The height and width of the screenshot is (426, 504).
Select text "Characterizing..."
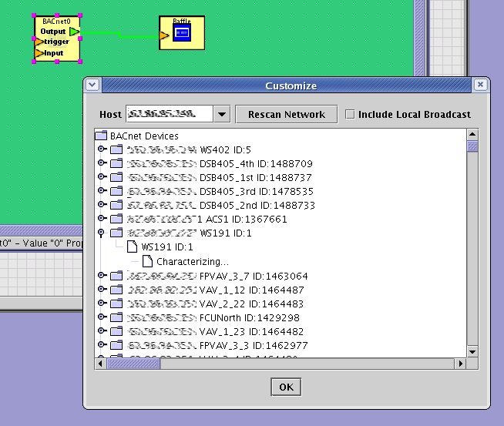point(193,261)
